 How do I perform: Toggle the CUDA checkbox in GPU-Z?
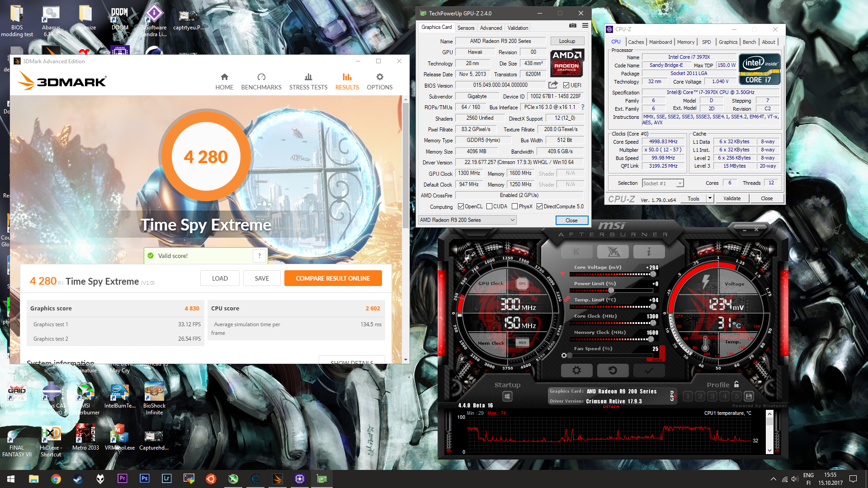tap(489, 206)
